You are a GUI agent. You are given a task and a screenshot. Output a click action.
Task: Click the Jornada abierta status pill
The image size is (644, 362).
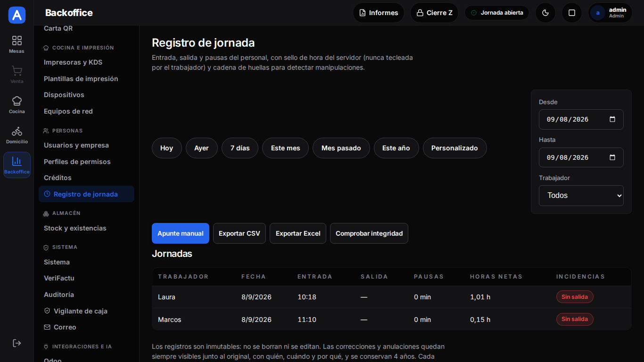497,13
